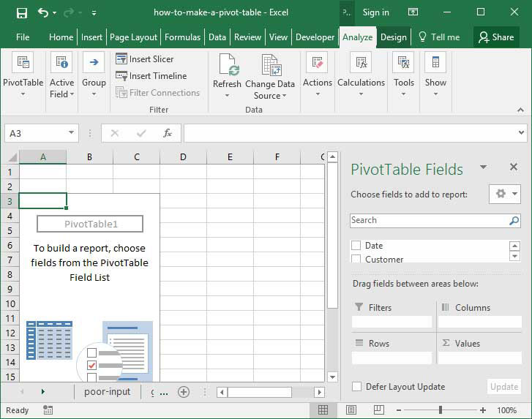
Task: Click the Ribbon Display Options icon
Action: (x=413, y=12)
